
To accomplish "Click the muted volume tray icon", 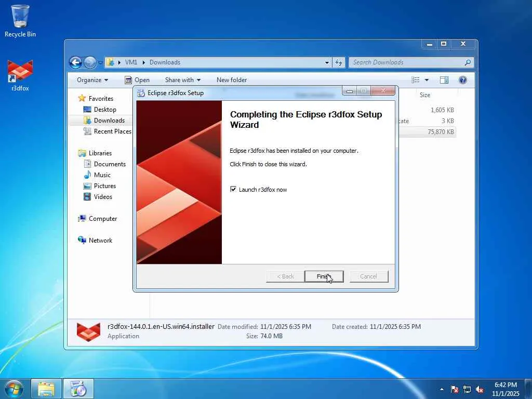I will tap(480, 390).
